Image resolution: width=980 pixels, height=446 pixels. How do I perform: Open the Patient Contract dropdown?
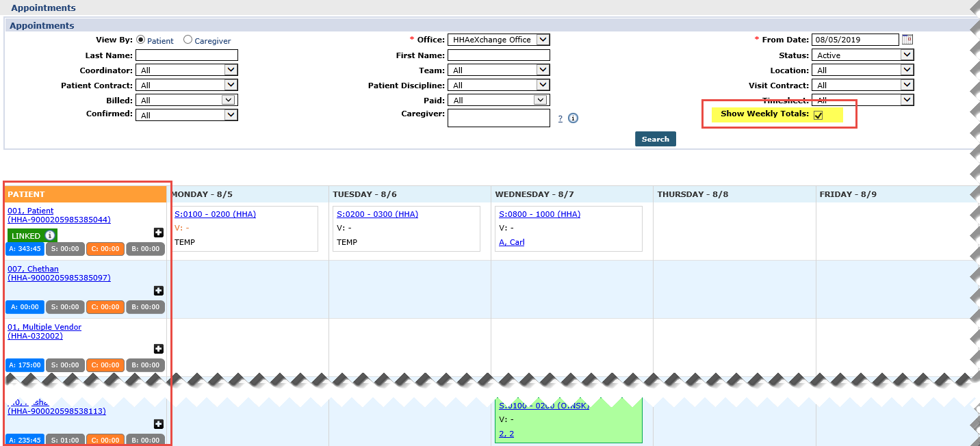(x=187, y=85)
